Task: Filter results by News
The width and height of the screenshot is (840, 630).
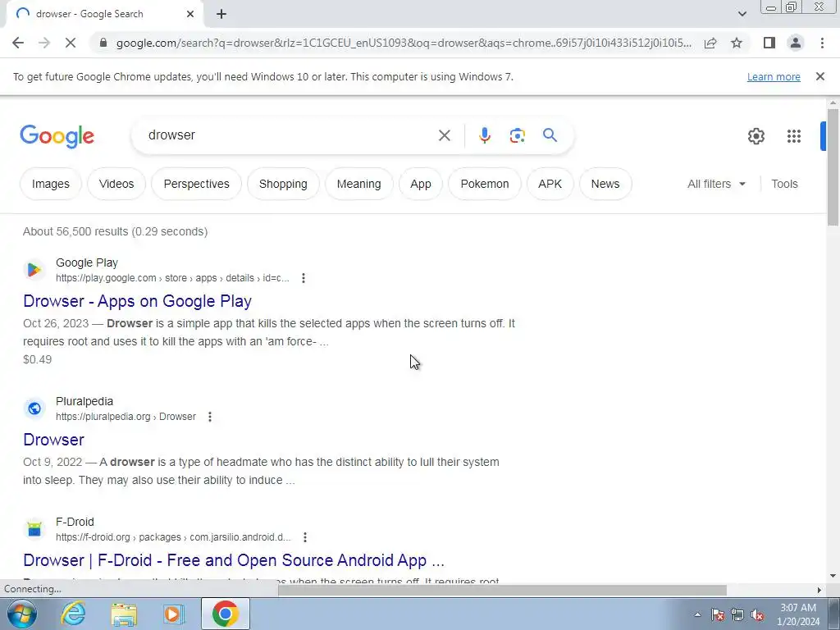Action: (605, 184)
